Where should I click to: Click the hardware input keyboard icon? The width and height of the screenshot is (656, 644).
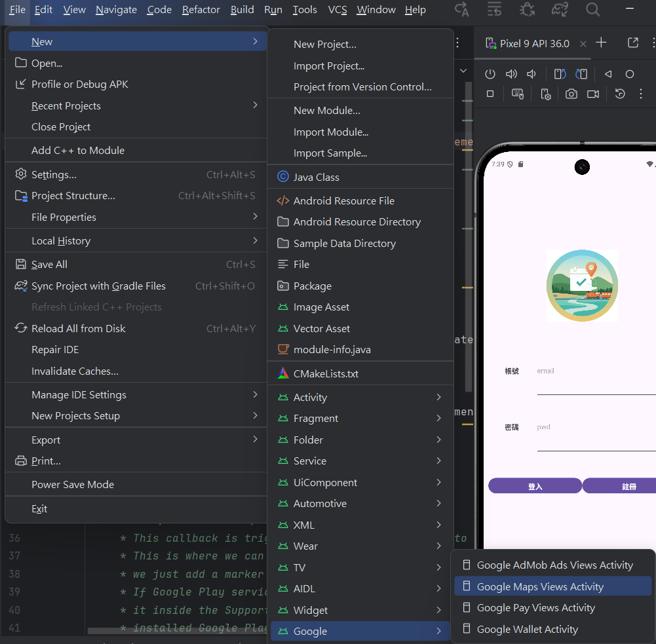click(x=518, y=94)
